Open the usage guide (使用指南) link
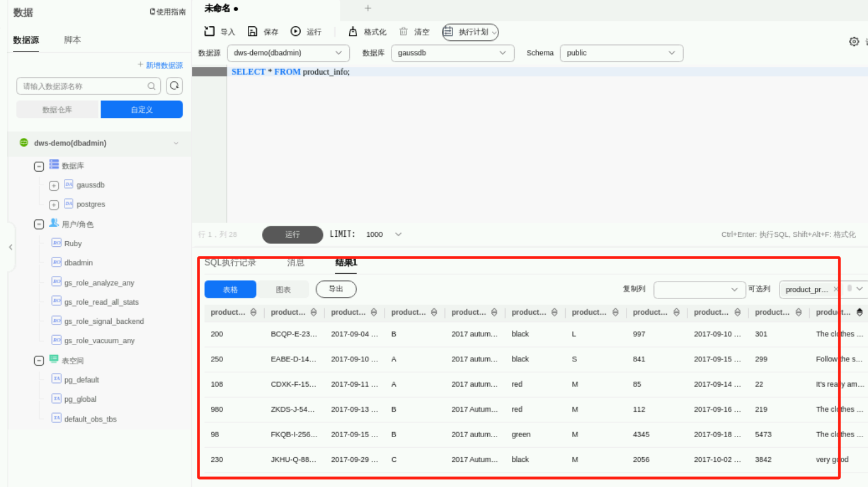This screenshot has width=868, height=487. [x=167, y=12]
